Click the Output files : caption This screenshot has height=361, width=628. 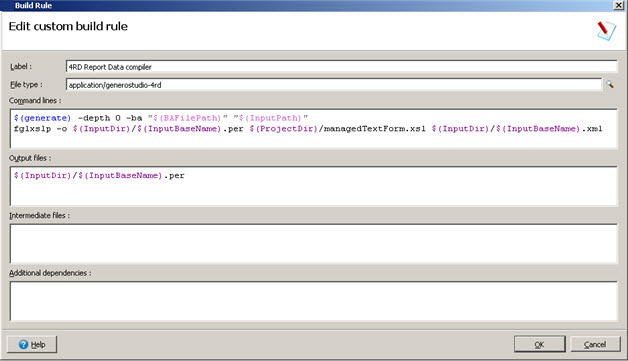tap(30, 158)
